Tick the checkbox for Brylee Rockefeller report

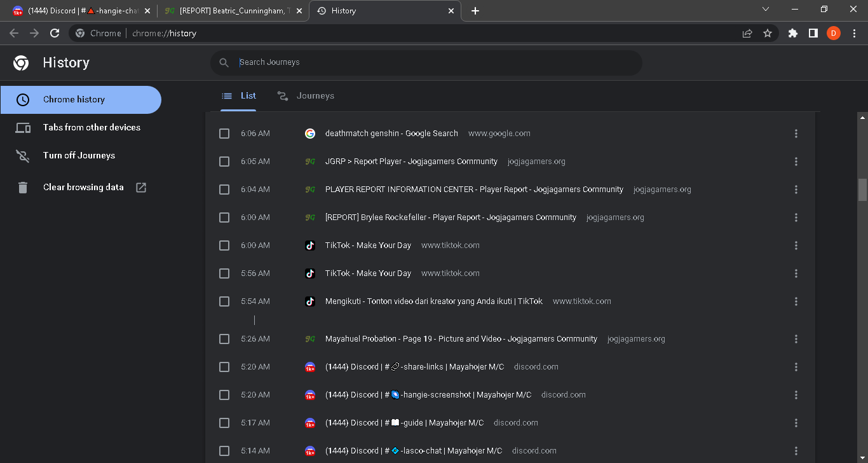pyautogui.click(x=224, y=218)
